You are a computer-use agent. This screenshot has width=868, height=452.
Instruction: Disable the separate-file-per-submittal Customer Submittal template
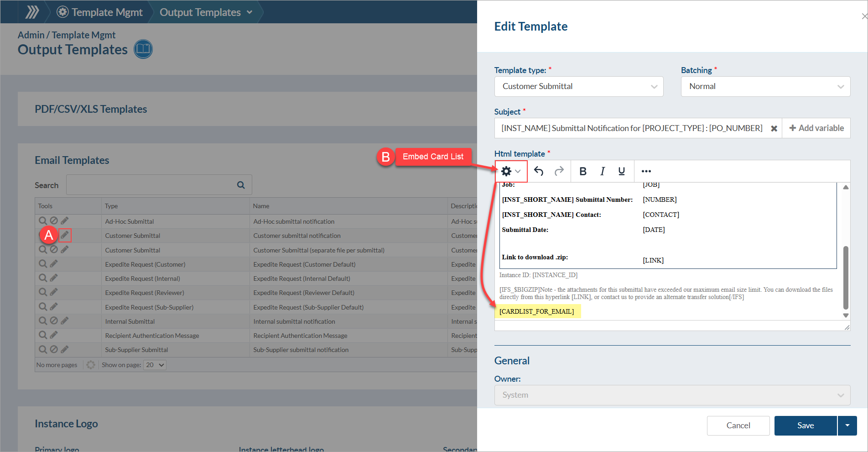click(54, 250)
